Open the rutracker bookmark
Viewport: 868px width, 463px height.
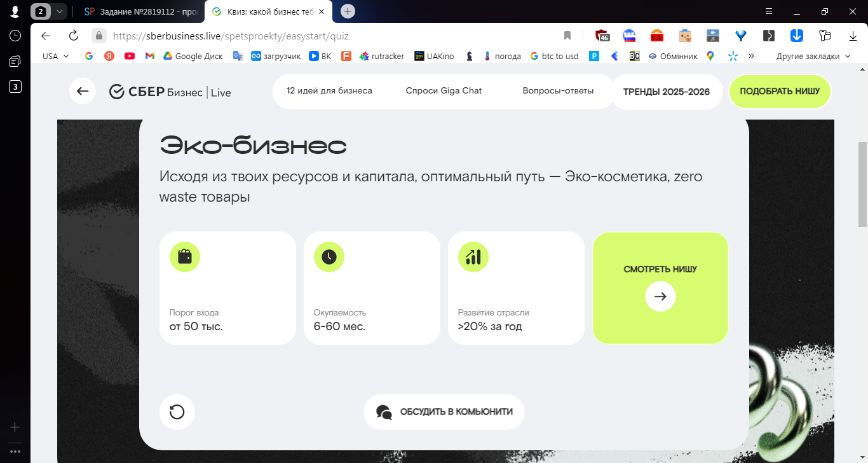coord(382,56)
